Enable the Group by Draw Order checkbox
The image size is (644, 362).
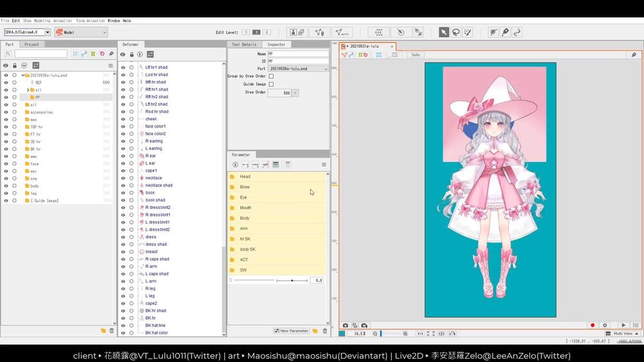(x=271, y=76)
